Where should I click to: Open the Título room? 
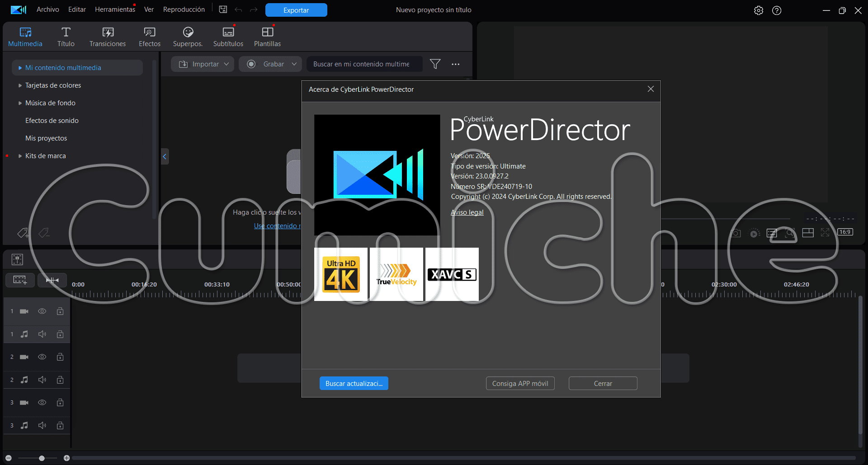tap(66, 37)
